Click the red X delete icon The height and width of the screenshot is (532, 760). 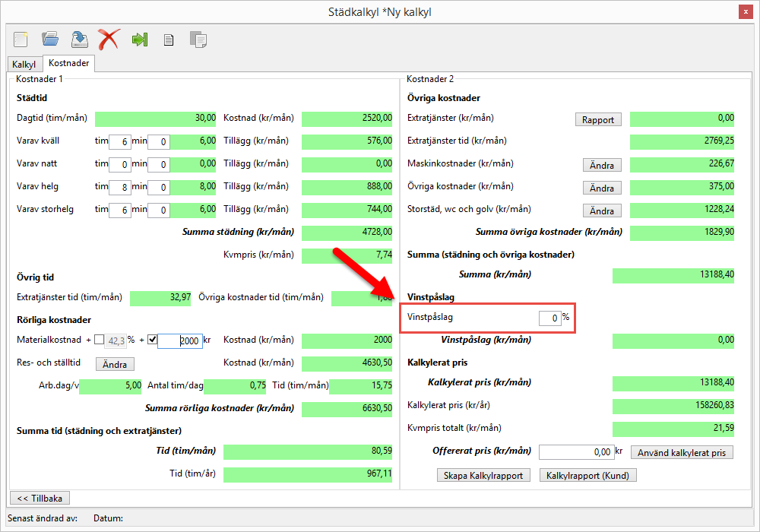(109, 39)
